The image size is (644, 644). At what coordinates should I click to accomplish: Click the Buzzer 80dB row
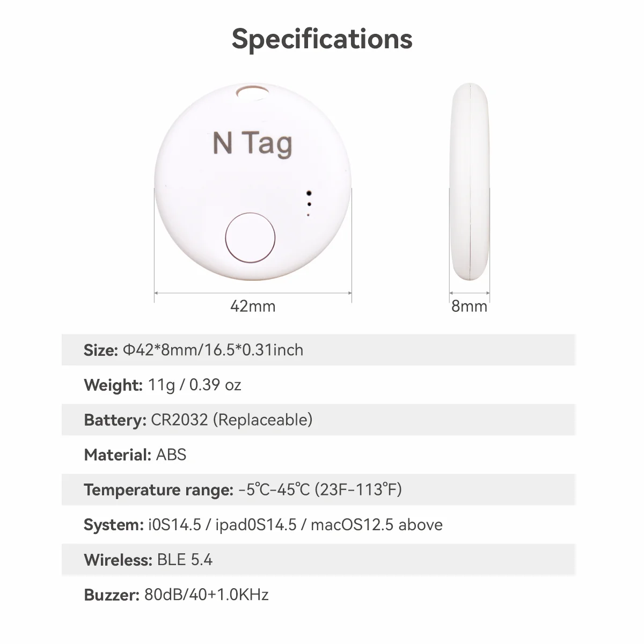point(318,595)
